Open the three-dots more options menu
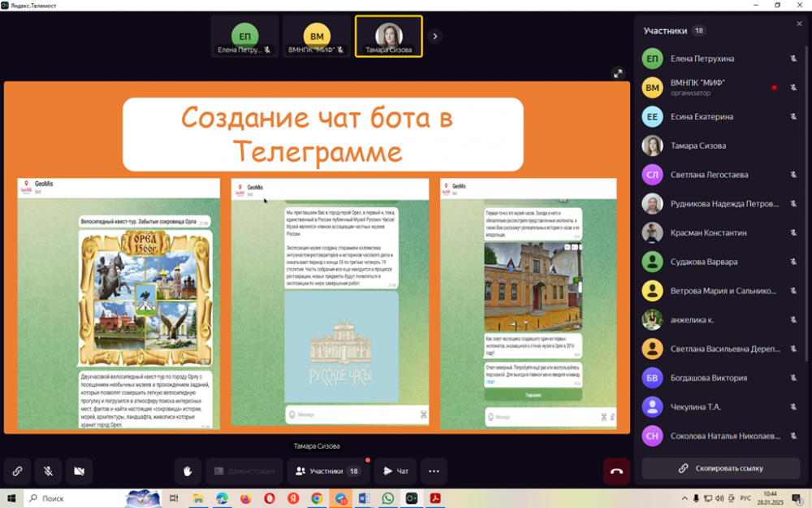 tap(434, 471)
